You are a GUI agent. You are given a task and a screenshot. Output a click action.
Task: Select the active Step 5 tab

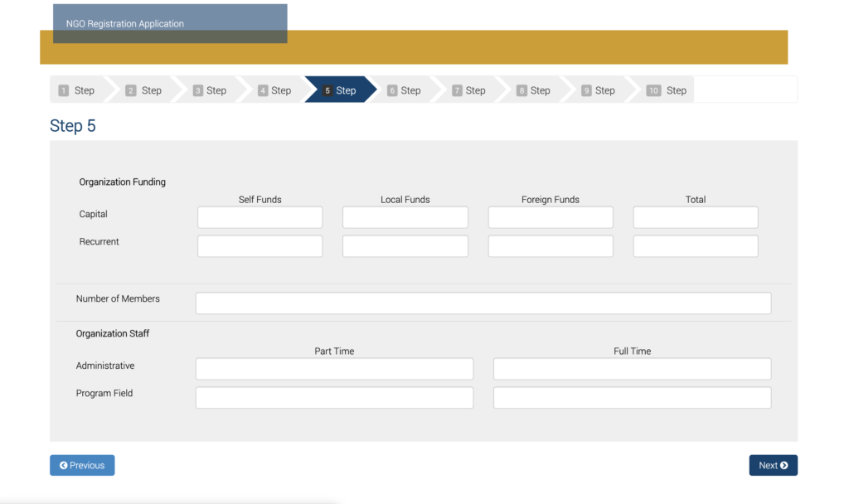pyautogui.click(x=339, y=90)
